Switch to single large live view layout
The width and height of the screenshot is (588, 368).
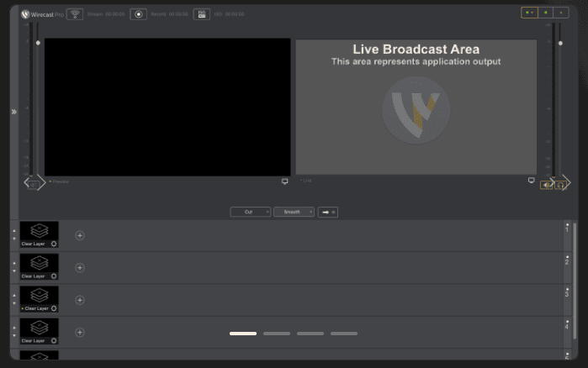coord(546,13)
